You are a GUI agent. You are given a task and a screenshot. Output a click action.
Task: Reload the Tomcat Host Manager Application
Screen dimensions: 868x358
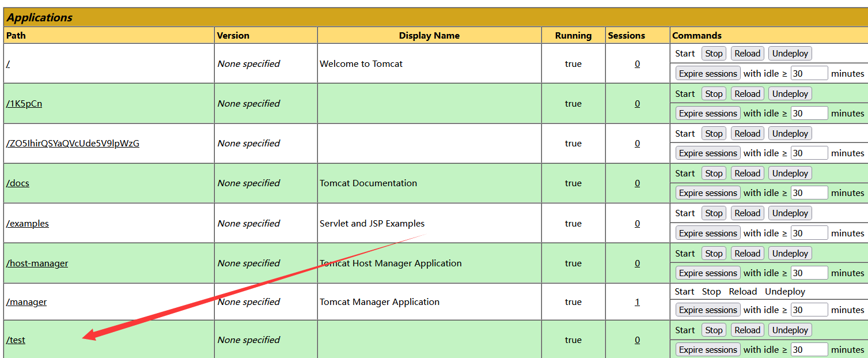[x=748, y=254]
